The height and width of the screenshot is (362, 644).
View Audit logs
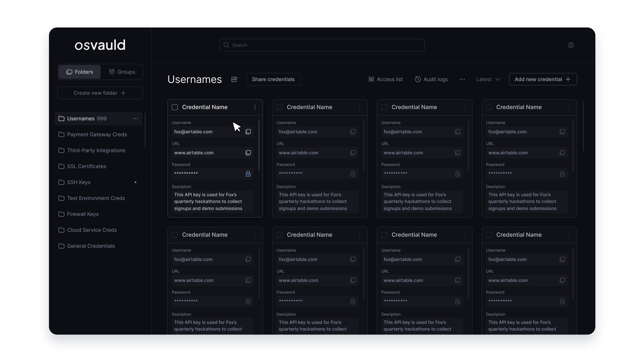tap(431, 79)
